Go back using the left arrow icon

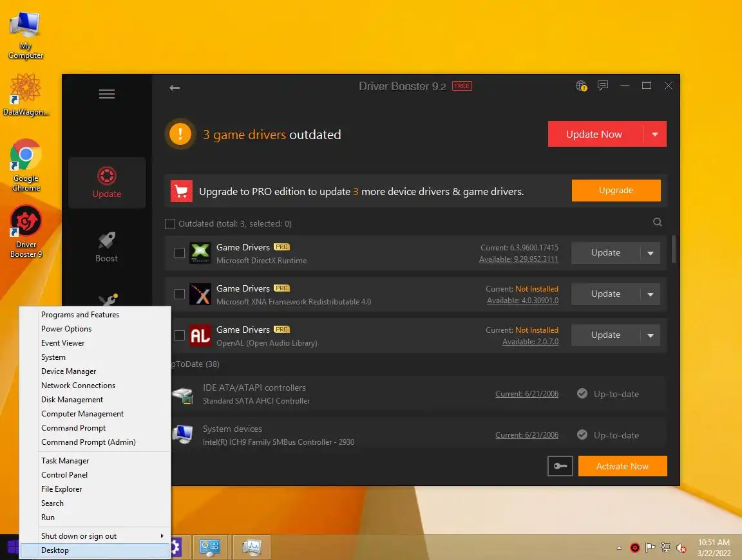click(175, 88)
